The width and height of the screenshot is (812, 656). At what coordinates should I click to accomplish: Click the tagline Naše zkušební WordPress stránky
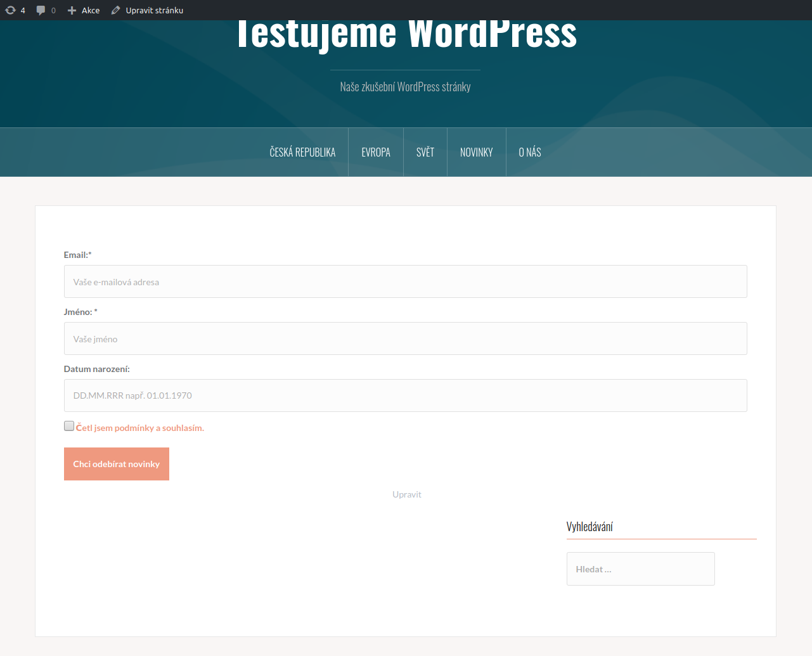tap(406, 87)
